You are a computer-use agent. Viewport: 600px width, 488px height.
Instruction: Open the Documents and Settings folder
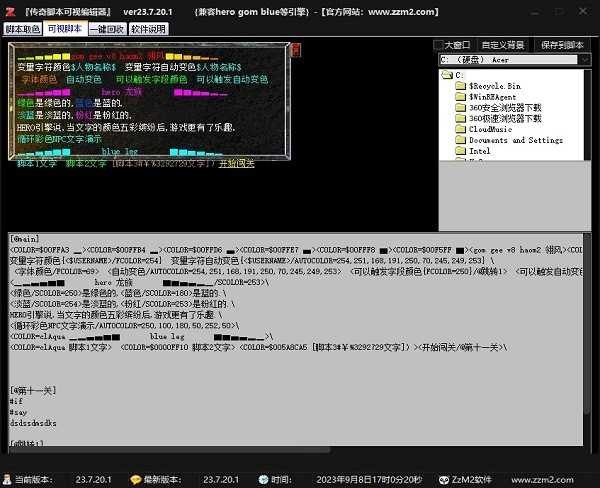click(515, 140)
